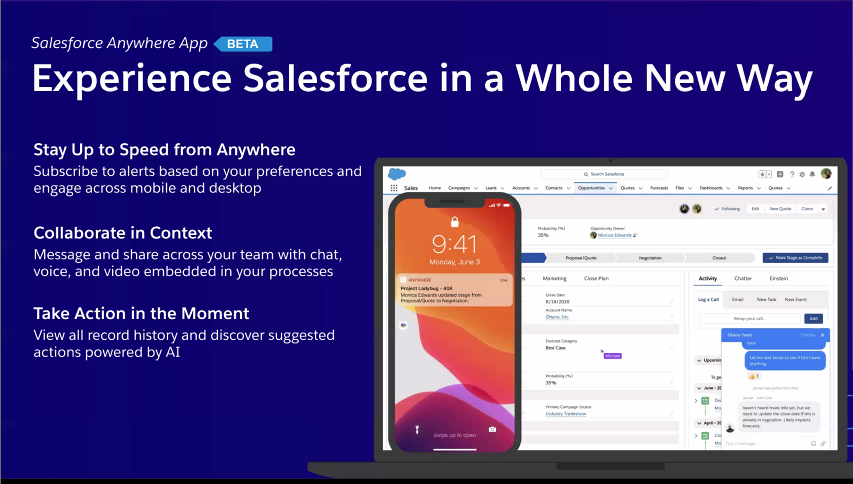
Task: Open the Campaigns tab dropdown arrow
Action: pos(475,188)
